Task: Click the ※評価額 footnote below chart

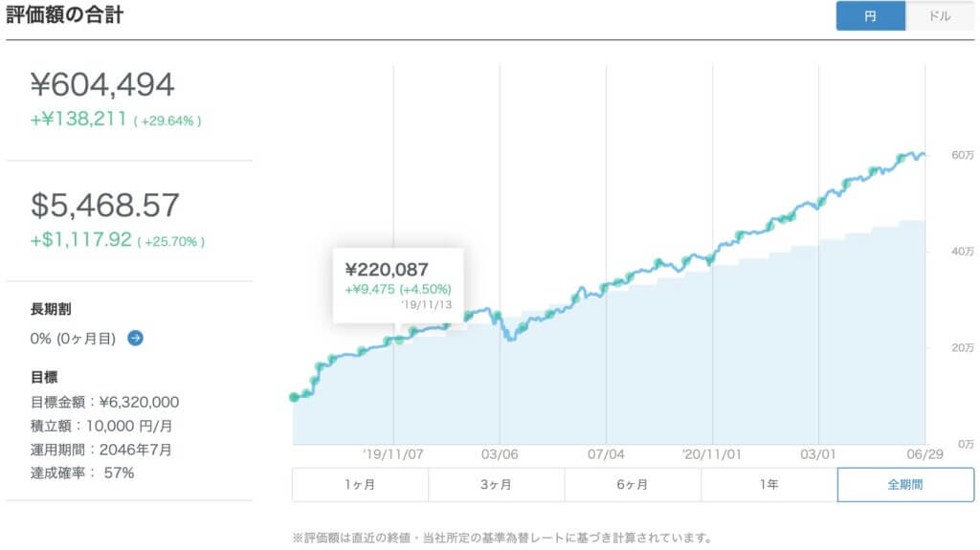Action: [502, 538]
